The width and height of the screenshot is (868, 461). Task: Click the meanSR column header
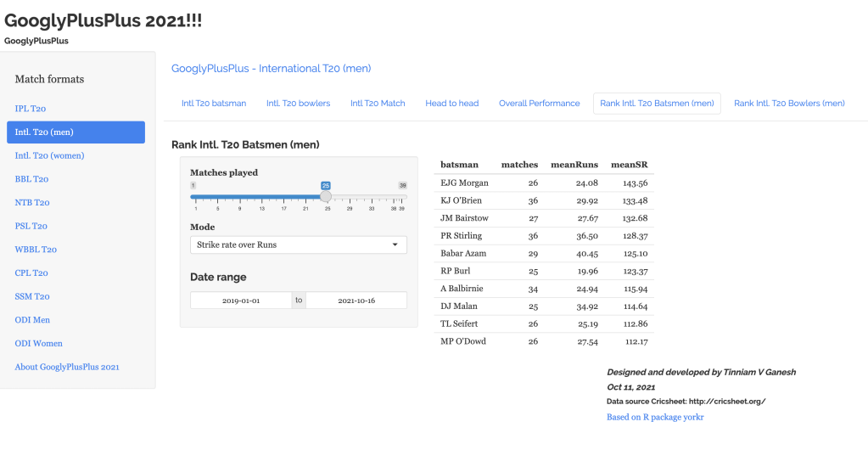coord(629,165)
